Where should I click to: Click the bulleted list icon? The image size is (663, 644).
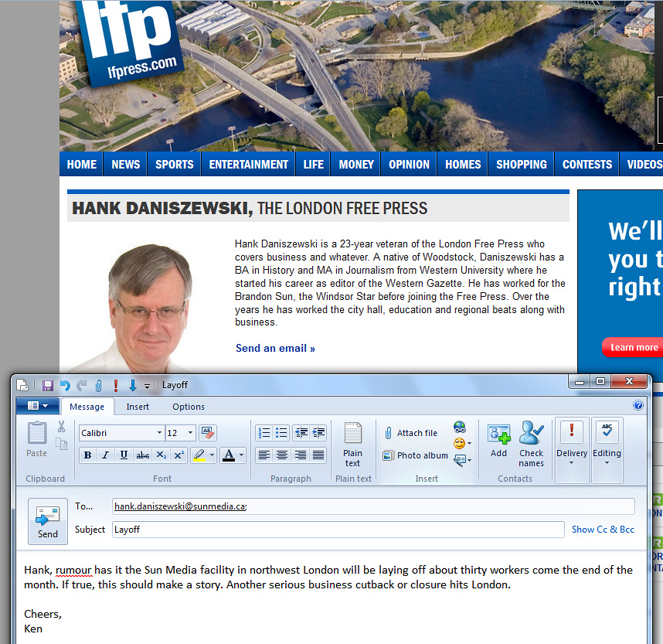pos(281,432)
